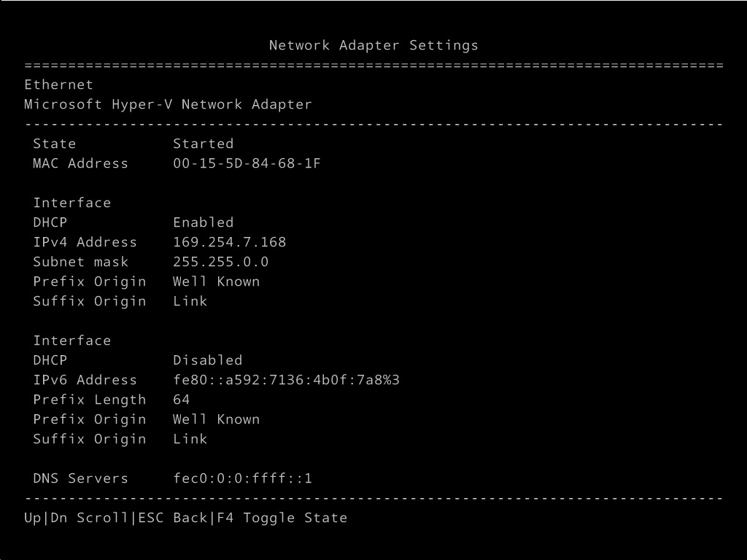The image size is (747, 560).
Task: Click the DHCP Disabled value
Action: (x=208, y=360)
